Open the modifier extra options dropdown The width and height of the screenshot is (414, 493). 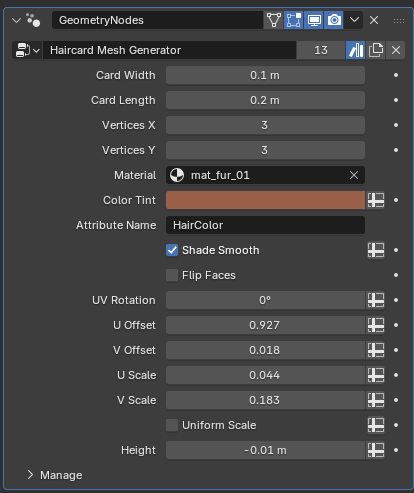(354, 20)
